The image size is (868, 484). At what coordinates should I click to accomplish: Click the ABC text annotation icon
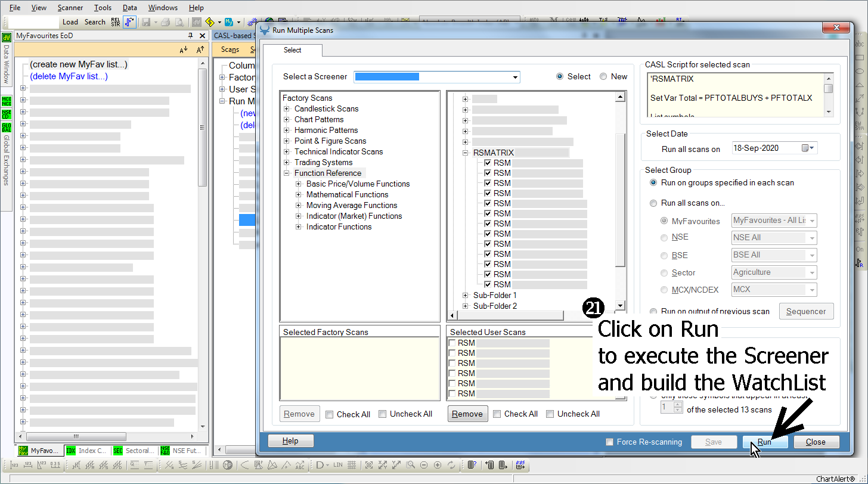[299, 465]
